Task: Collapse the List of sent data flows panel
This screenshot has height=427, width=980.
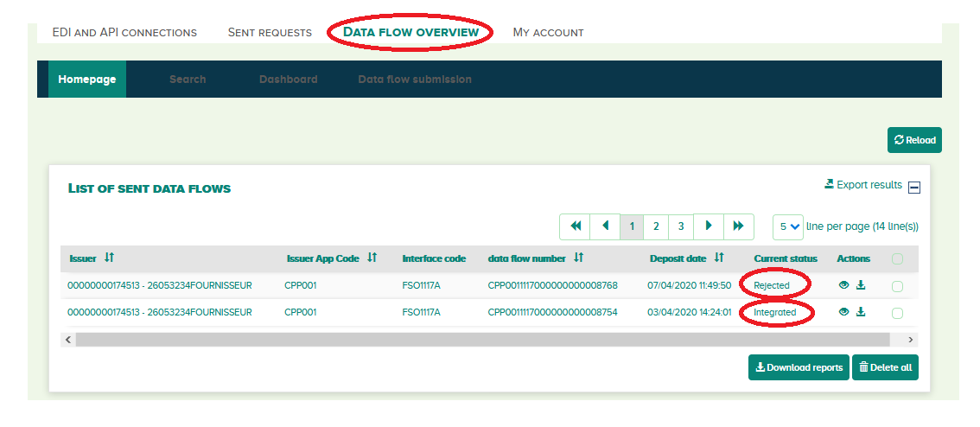Action: (x=914, y=188)
